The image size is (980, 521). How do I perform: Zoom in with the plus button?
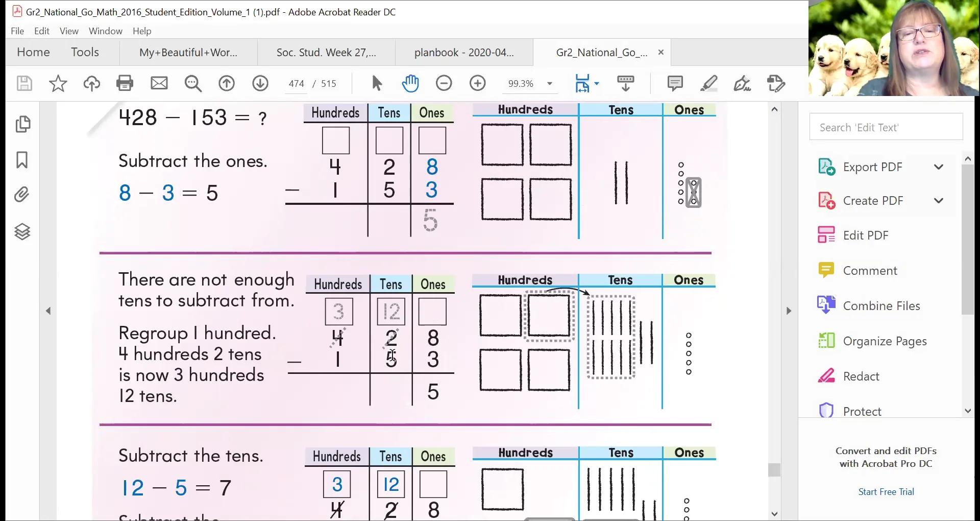pos(478,83)
